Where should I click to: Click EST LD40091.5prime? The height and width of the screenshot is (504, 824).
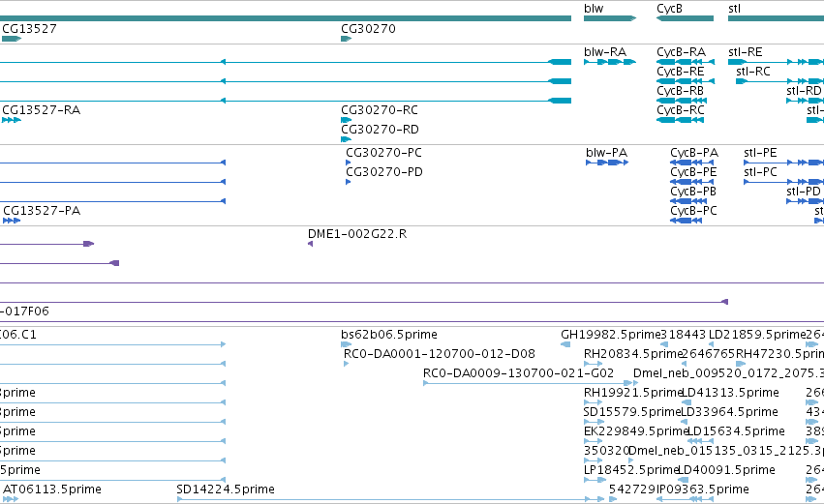coord(727,471)
